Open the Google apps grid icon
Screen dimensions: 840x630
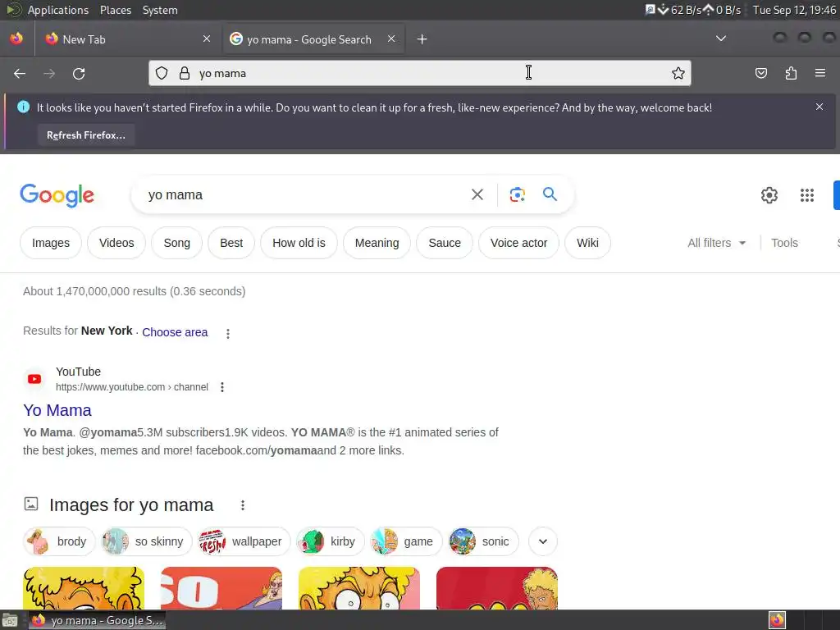807,195
